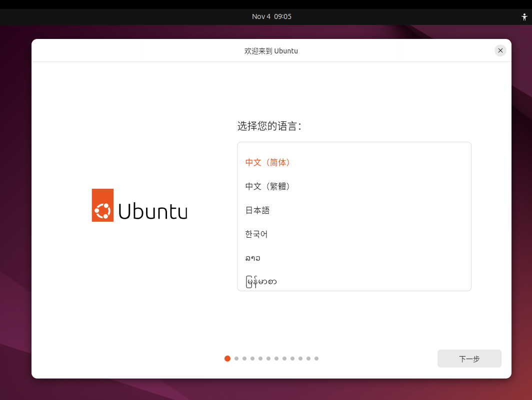Pick the ລາວ language entry

click(x=354, y=258)
